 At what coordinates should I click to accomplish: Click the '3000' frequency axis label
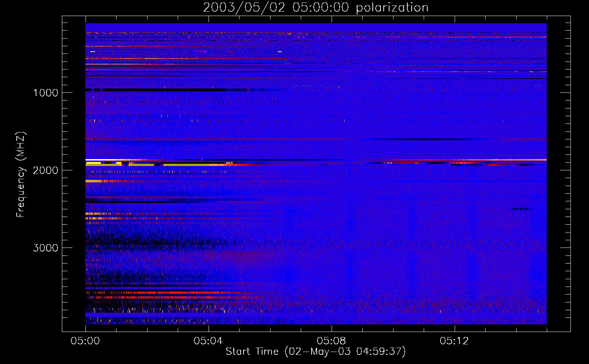tap(46, 248)
